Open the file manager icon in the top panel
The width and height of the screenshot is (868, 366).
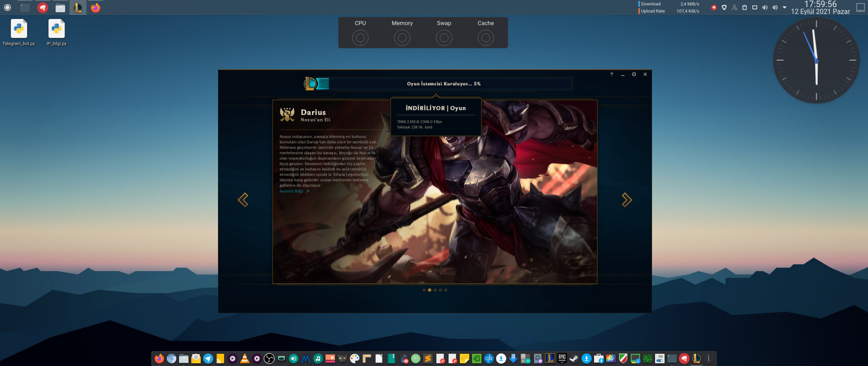coord(60,8)
